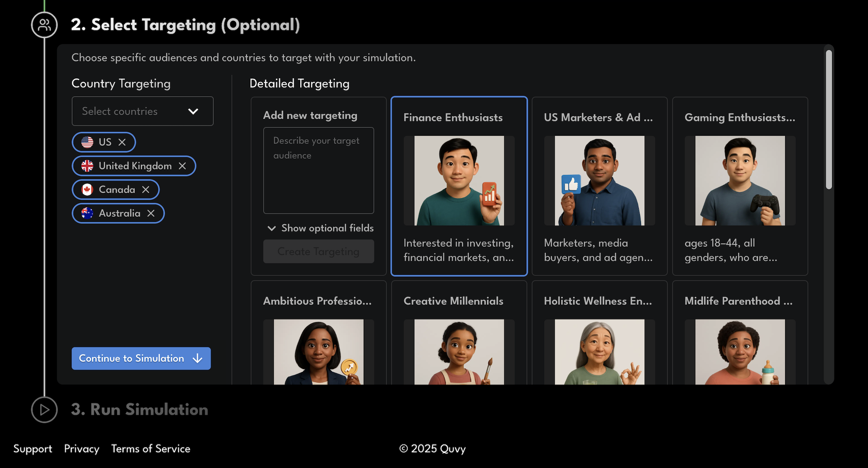Screen dimensions: 868x468
Task: Click Continue to Simulation button
Action: tap(141, 358)
